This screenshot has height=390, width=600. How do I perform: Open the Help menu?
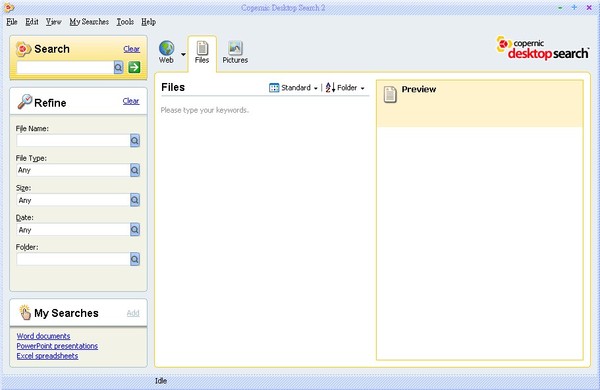tap(148, 22)
